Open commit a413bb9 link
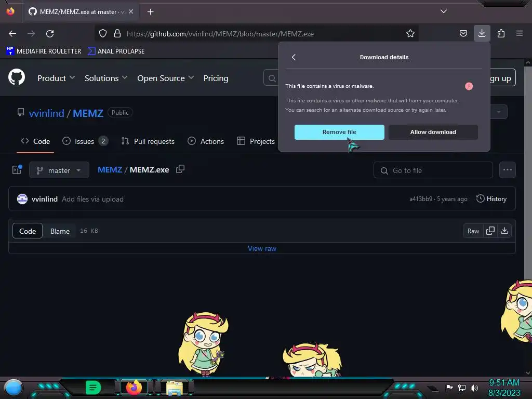The height and width of the screenshot is (399, 532). [421, 199]
